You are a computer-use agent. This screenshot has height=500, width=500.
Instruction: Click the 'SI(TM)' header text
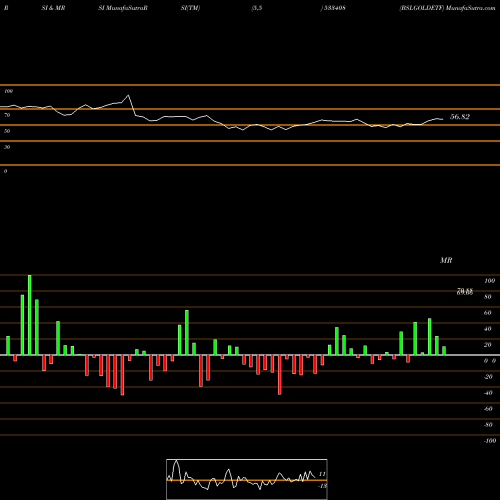[x=190, y=8]
